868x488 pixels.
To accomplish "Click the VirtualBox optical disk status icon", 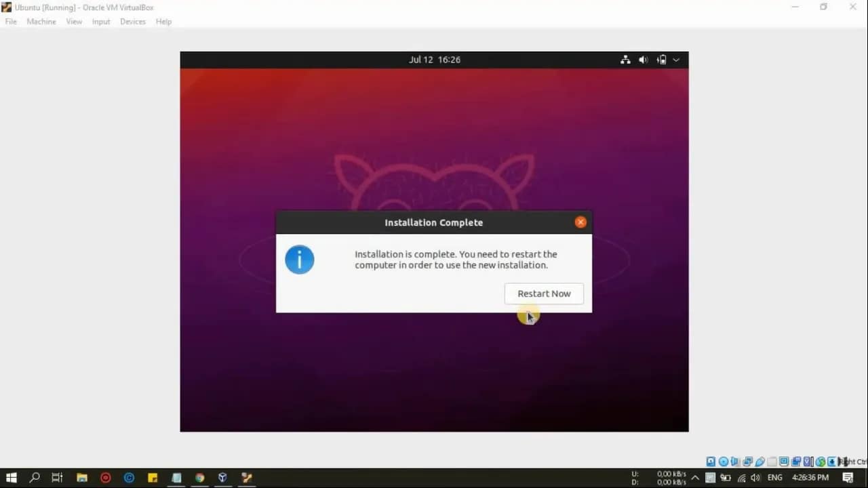I will (x=724, y=462).
